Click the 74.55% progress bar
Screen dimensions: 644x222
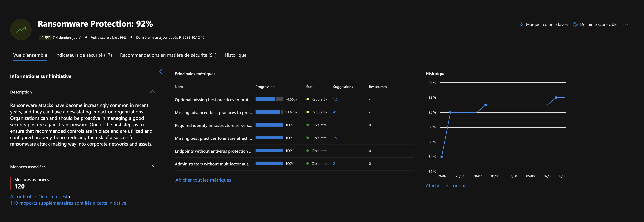[x=269, y=99]
